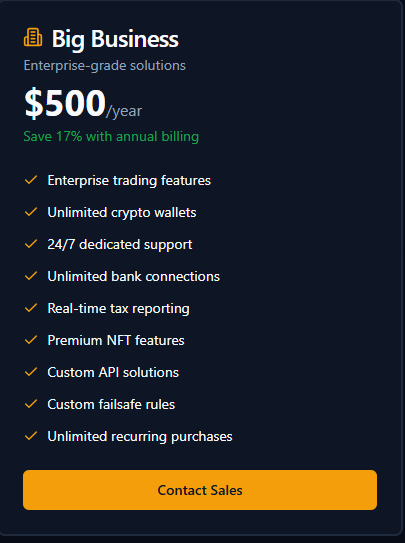This screenshot has height=543, width=405.
Task: Click the Premium NFT features text
Action: pyautogui.click(x=116, y=340)
